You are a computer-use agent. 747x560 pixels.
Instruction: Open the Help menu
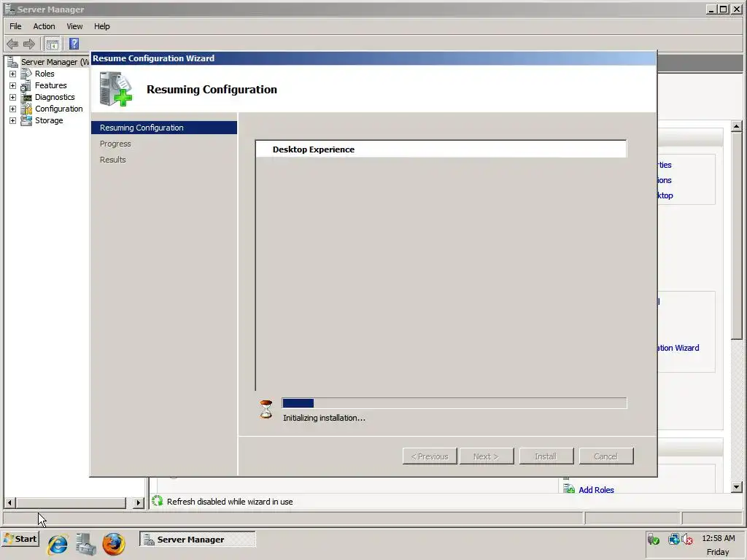[x=101, y=26]
